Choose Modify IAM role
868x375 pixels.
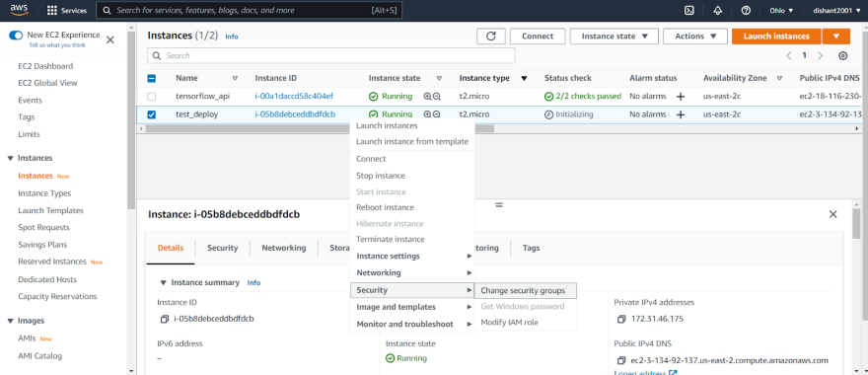click(509, 323)
